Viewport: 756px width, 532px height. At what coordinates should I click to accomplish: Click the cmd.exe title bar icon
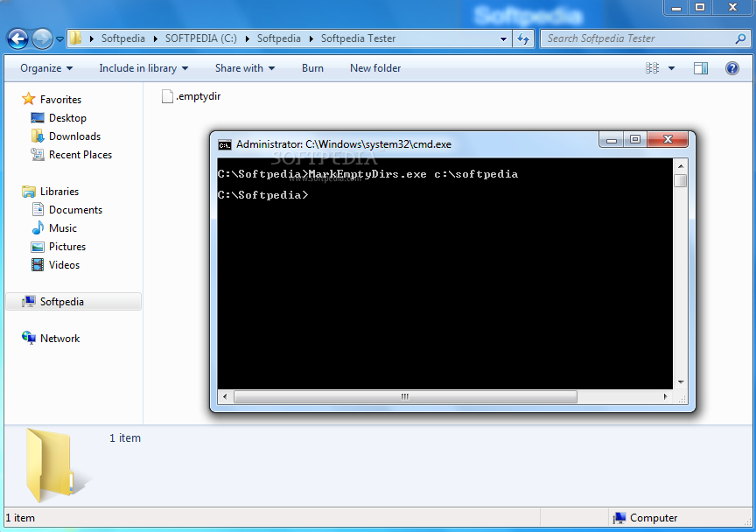pos(224,144)
